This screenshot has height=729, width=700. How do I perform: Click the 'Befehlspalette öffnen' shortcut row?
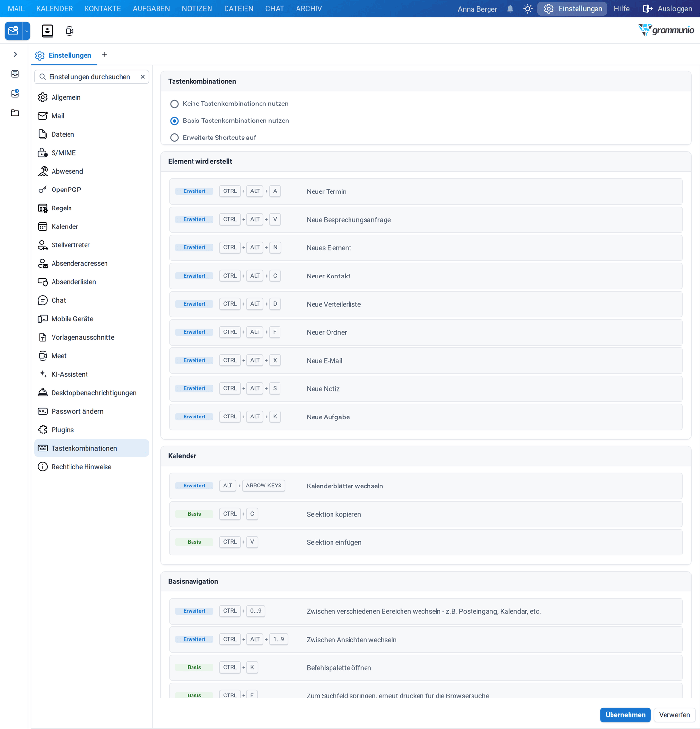click(426, 668)
